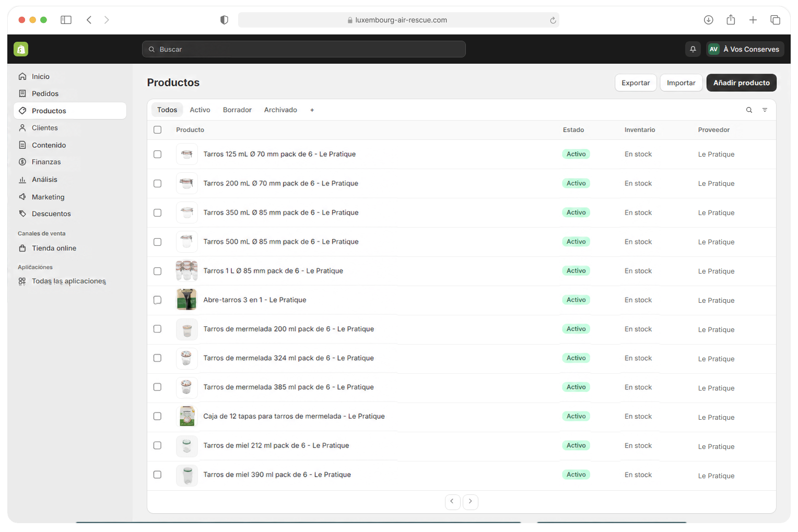This screenshot has width=798, height=532.
Task: Open a new tab with plus icon
Action: pos(753,20)
